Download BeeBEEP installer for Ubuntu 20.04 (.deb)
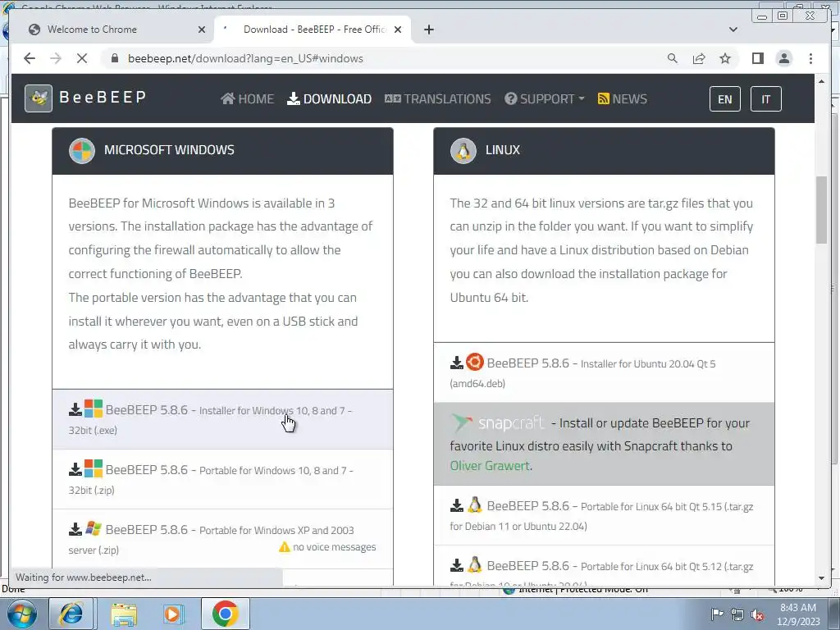Screen dimensions: 840x630 coord(604,372)
